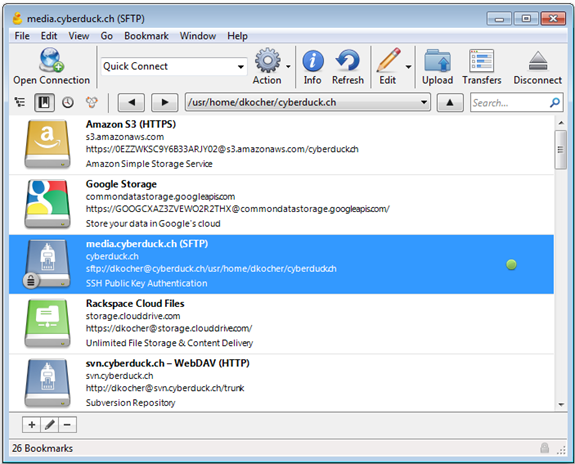Switch to the outline browser view

point(20,102)
